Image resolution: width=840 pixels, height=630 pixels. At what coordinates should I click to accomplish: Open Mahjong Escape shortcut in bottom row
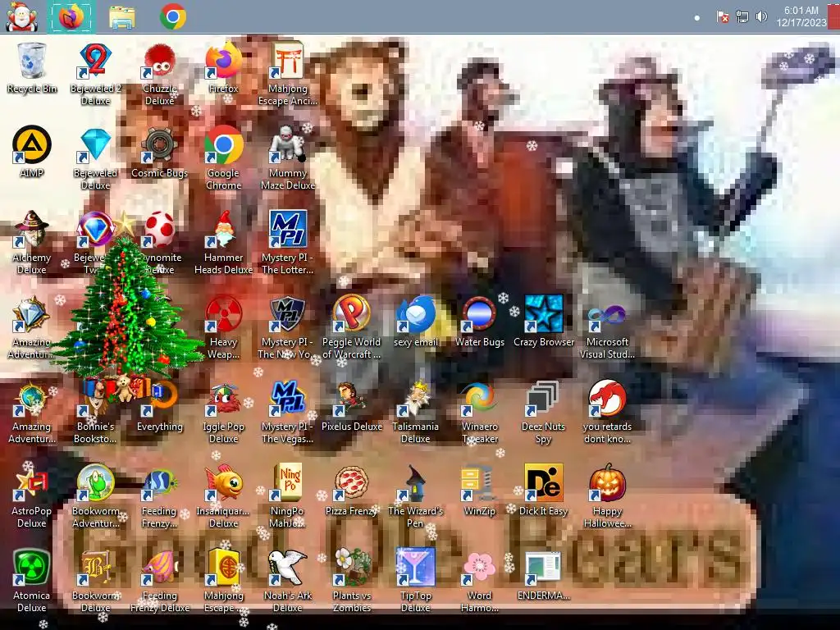pos(223,581)
